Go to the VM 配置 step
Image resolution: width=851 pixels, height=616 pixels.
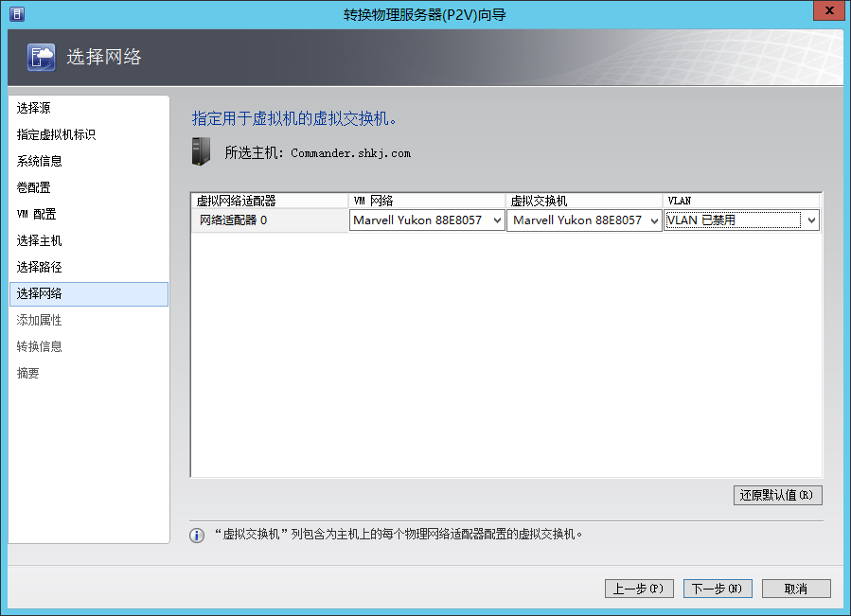point(36,214)
